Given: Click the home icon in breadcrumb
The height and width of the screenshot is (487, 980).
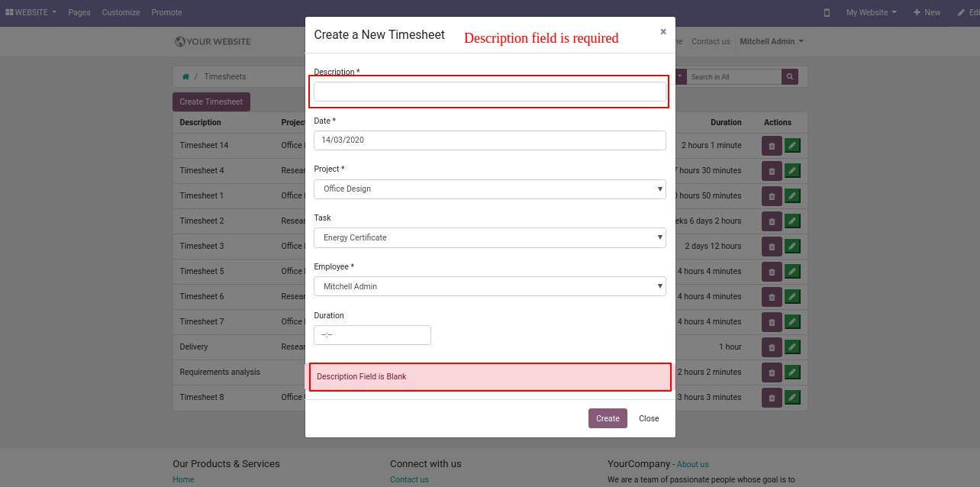Looking at the screenshot, I should coord(185,76).
